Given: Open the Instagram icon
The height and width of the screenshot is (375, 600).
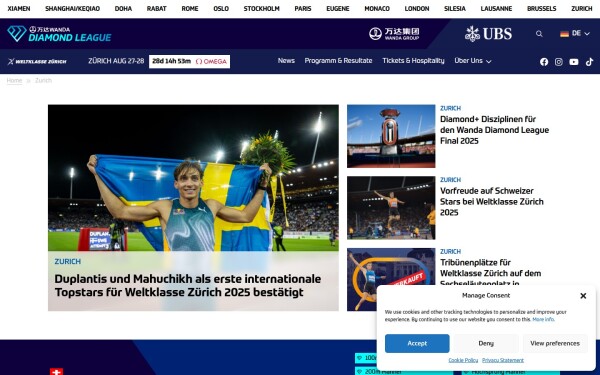Looking at the screenshot, I should pyautogui.click(x=559, y=62).
